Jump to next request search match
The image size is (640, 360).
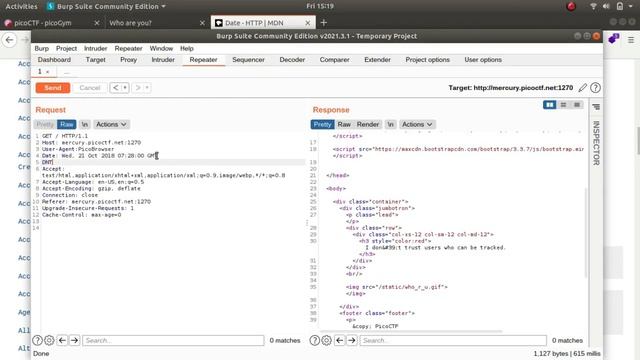(x=74, y=340)
